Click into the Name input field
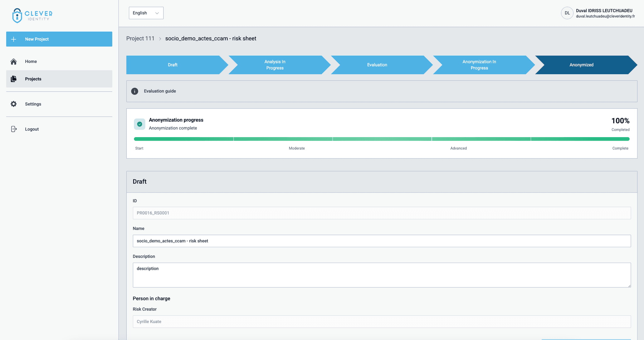 coord(381,241)
